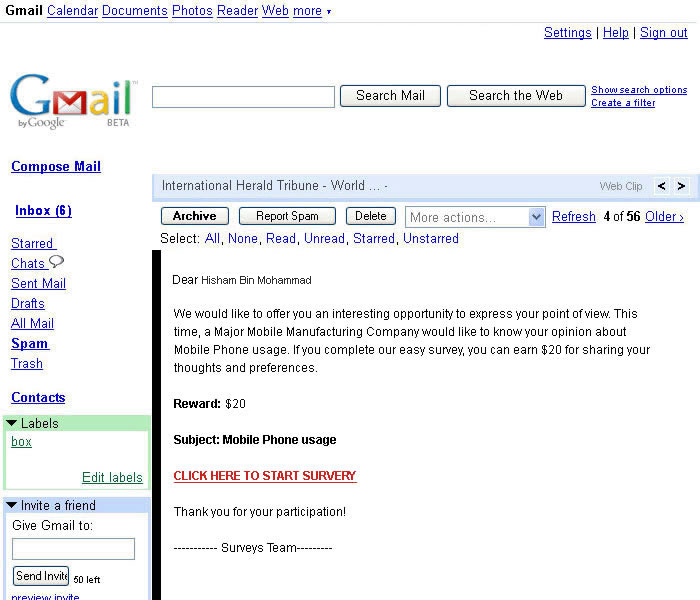Screen dimensions: 700x600
Task: Open Sent Mail folder
Action: click(38, 283)
